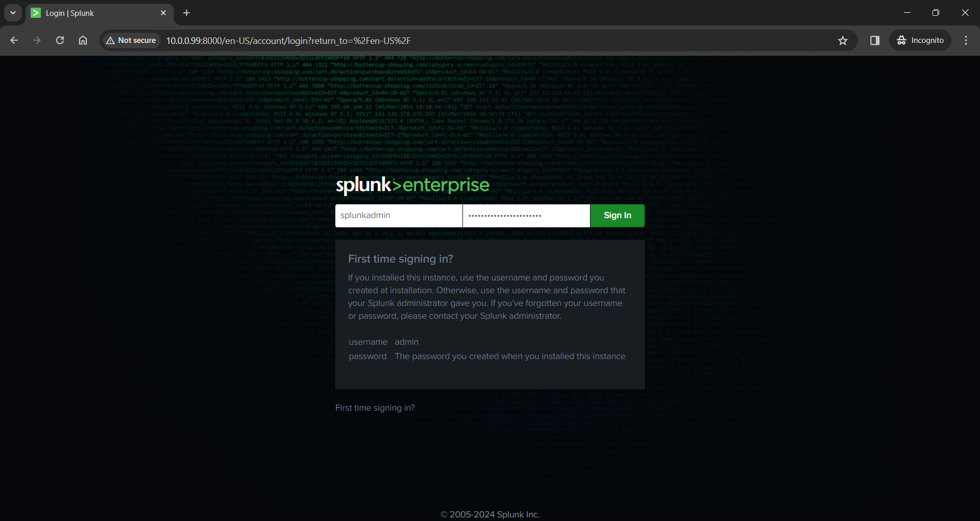Image resolution: width=980 pixels, height=521 pixels.
Task: Click the username field containing splunkadmin
Action: pos(399,216)
